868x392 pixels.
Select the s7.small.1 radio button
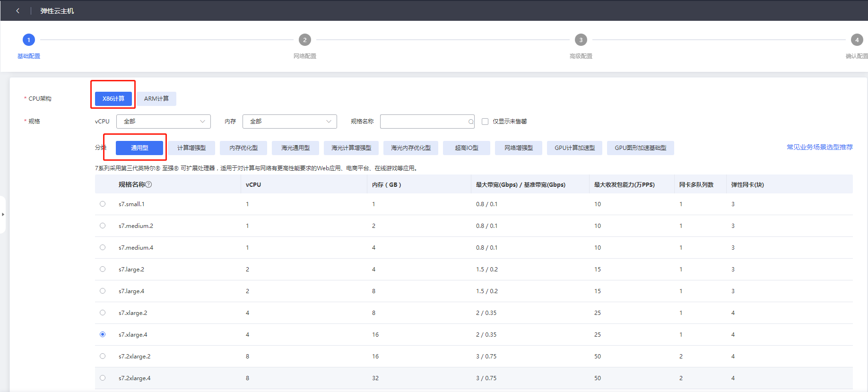103,204
